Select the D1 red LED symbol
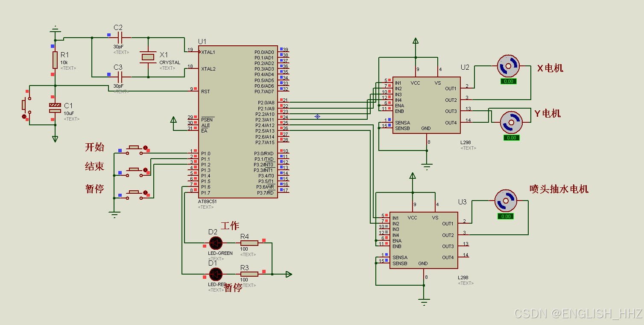The image size is (644, 325). tap(216, 274)
